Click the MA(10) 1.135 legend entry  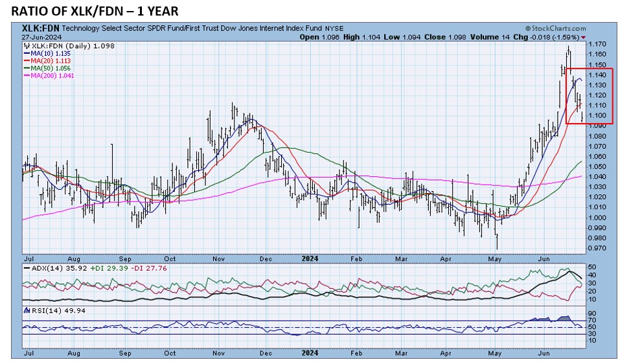coord(47,54)
